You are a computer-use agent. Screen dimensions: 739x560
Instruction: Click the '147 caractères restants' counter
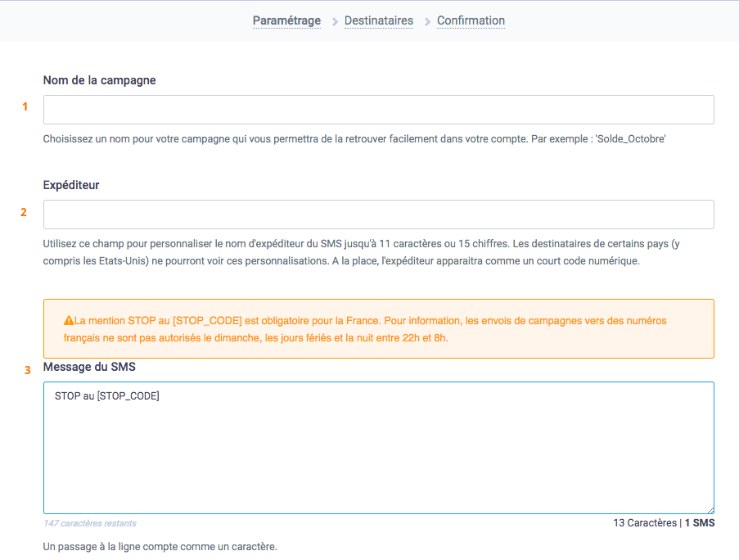pyautogui.click(x=90, y=523)
